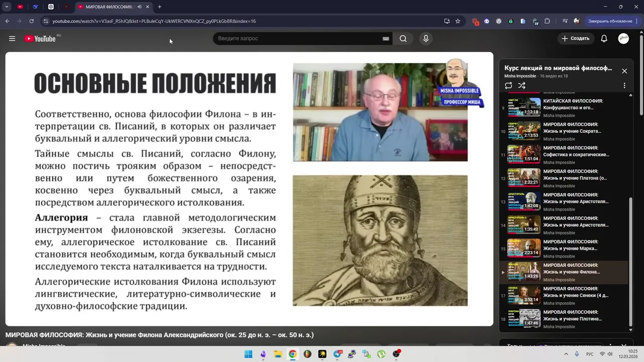
Task: Open a new browser tab
Action: [x=159, y=7]
